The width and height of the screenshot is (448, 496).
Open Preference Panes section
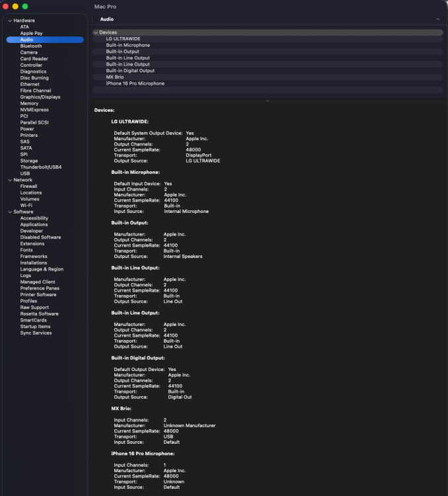coord(40,288)
